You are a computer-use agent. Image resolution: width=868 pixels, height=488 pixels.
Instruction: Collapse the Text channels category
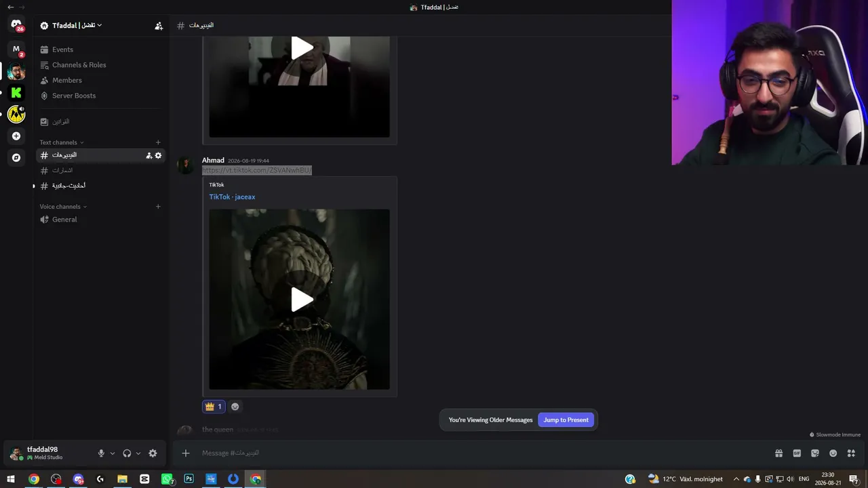coord(61,142)
